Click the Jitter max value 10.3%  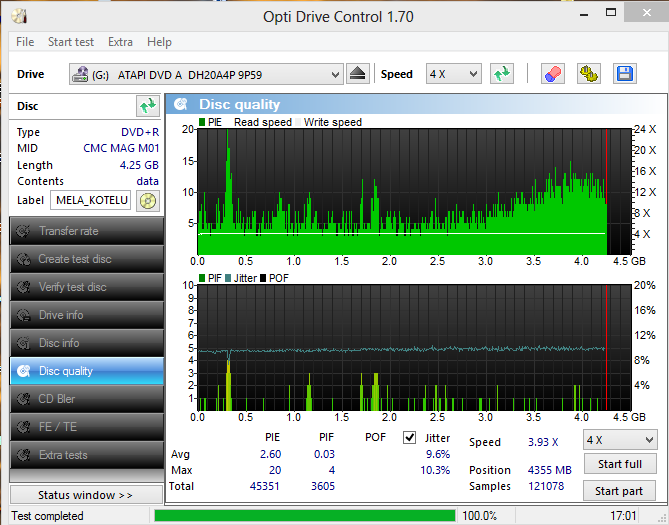435,470
